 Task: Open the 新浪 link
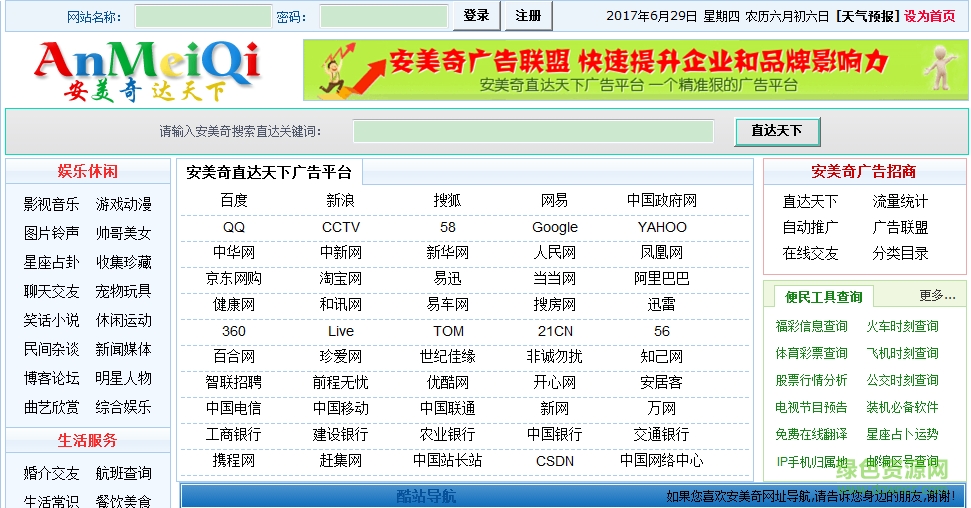coord(341,201)
